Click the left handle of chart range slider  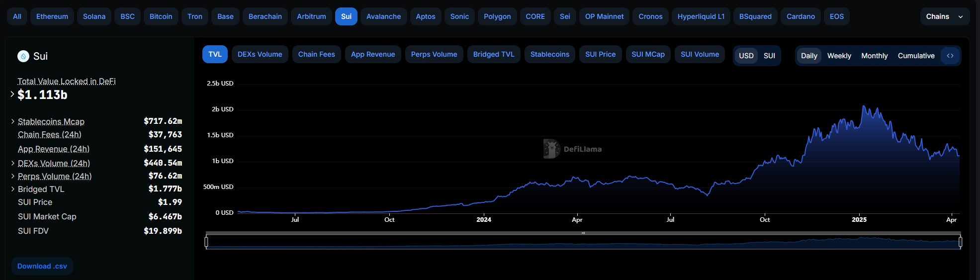pyautogui.click(x=206, y=242)
